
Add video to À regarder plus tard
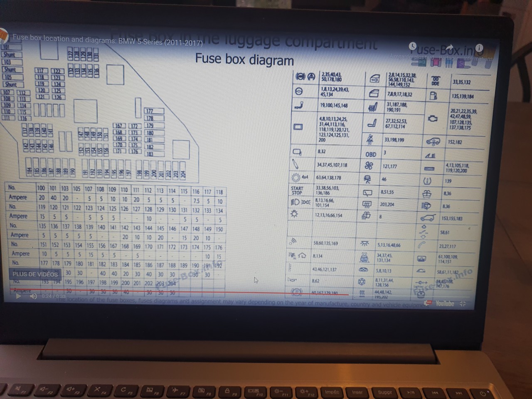pos(412,46)
